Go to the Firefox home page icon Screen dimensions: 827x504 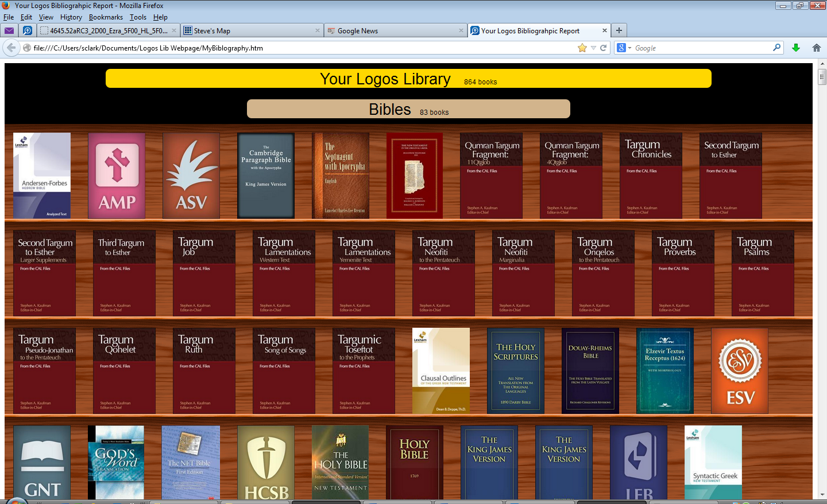click(817, 48)
